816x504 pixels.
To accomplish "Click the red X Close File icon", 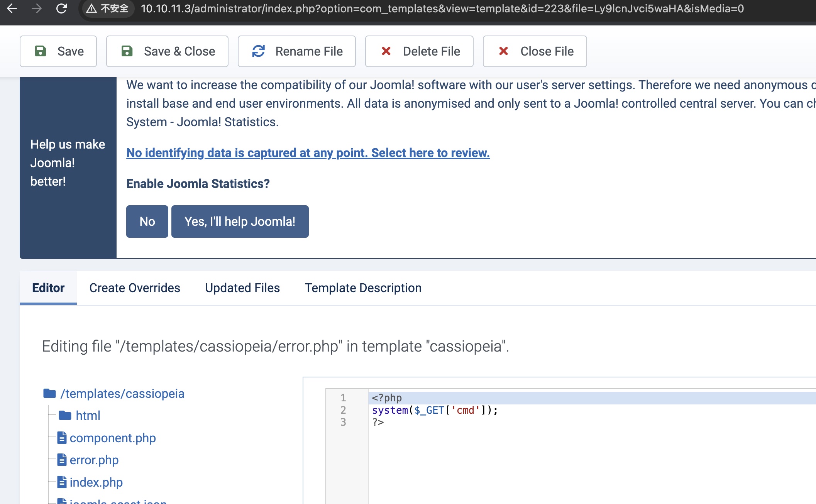I will tap(503, 51).
